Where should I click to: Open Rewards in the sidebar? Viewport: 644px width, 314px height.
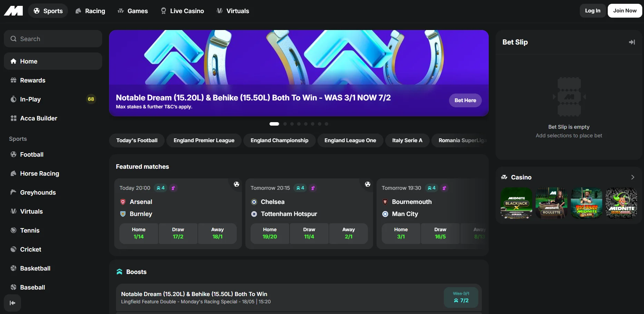[53, 80]
